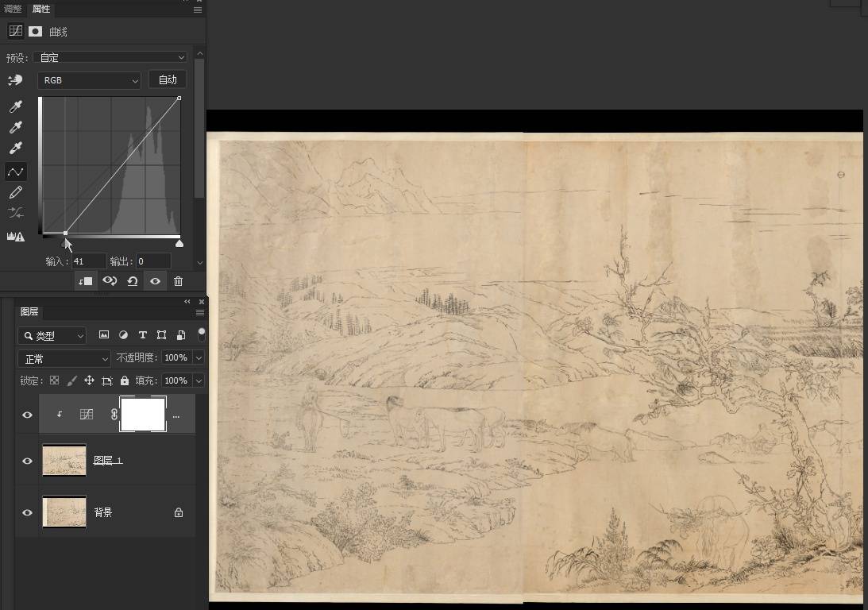Click the lock position (move) icon
The image size is (868, 610).
(x=89, y=380)
